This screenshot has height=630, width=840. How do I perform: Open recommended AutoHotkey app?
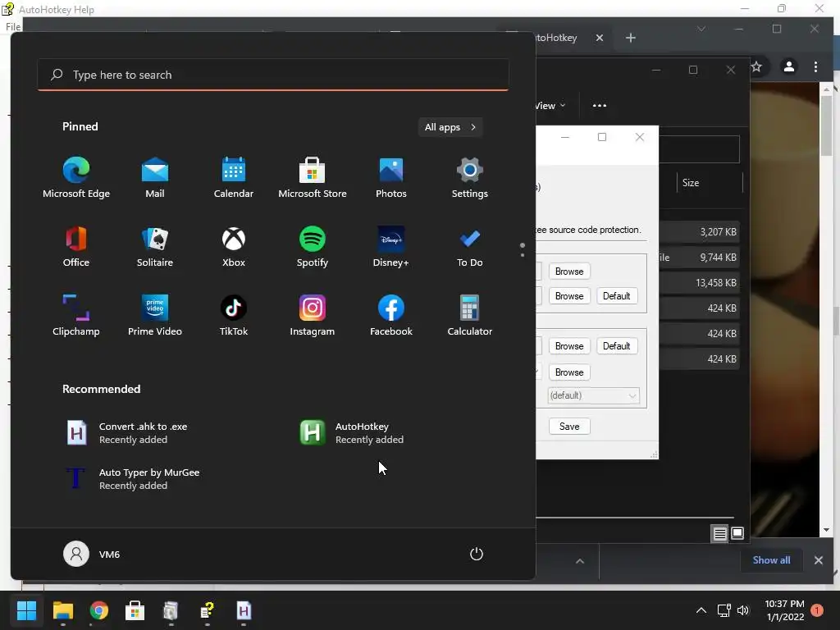tap(351, 433)
